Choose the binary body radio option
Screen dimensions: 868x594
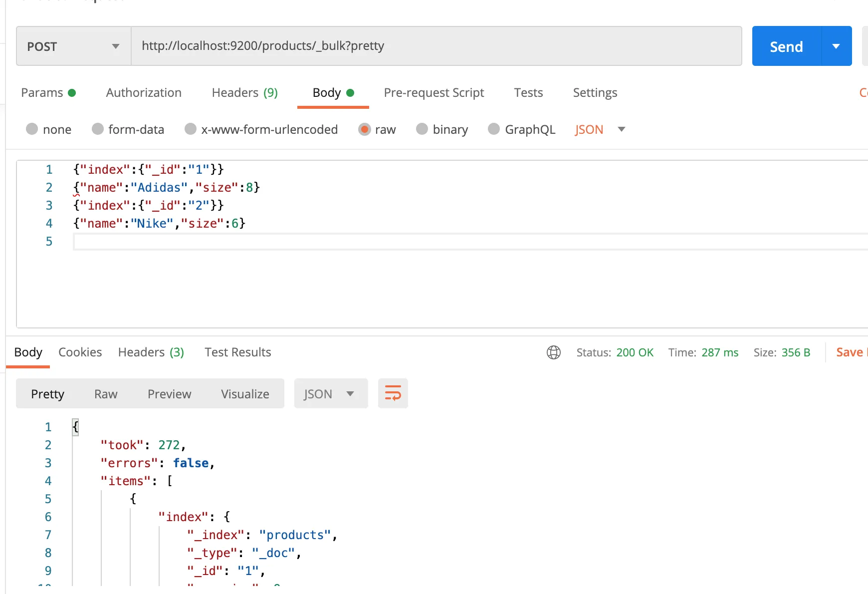[422, 130]
